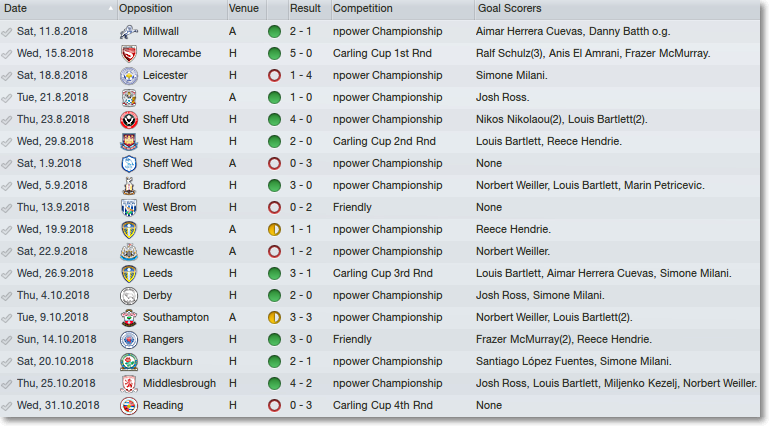The image size is (769, 426).
Task: Select the West Ham club crest
Action: click(x=129, y=142)
